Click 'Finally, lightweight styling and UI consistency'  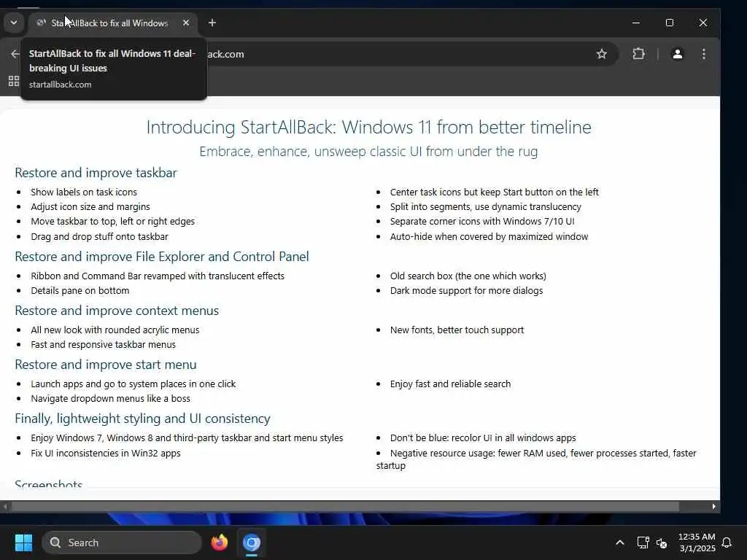click(x=142, y=418)
